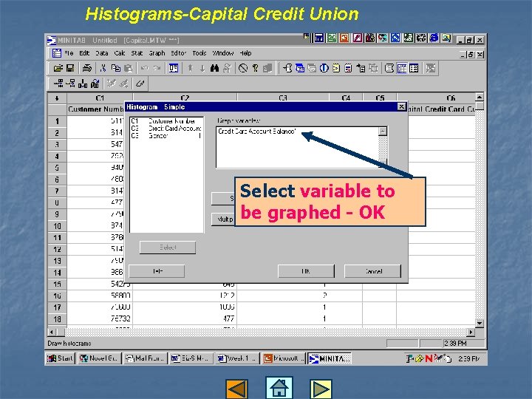Viewport: 532px width, 399px height.
Task: Click the Paste clipboard icon
Action: click(x=129, y=68)
